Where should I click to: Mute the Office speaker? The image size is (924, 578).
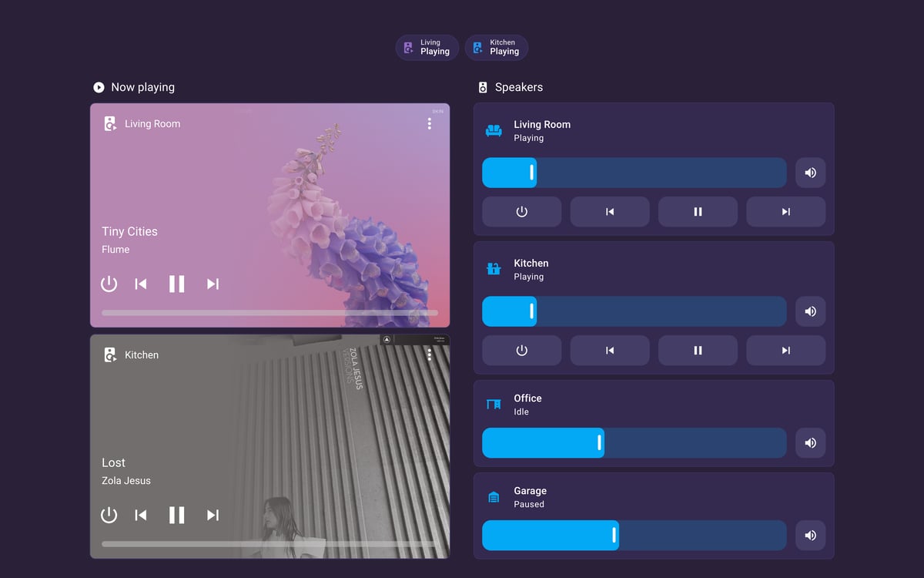[810, 443]
